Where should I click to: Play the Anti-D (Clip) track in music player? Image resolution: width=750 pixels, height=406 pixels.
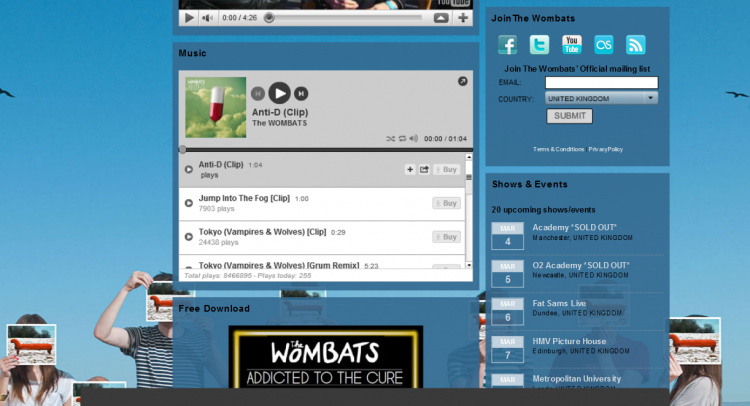(279, 93)
